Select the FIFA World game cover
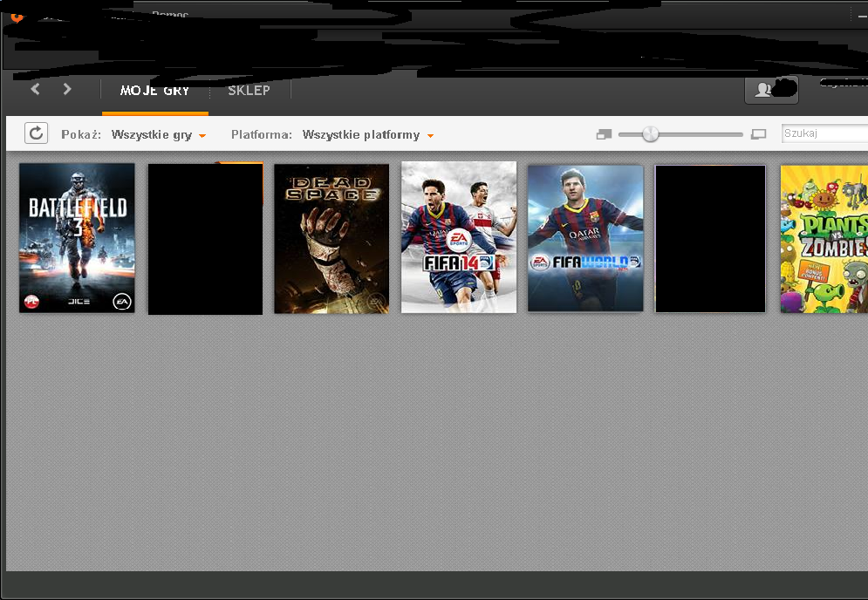 click(585, 239)
